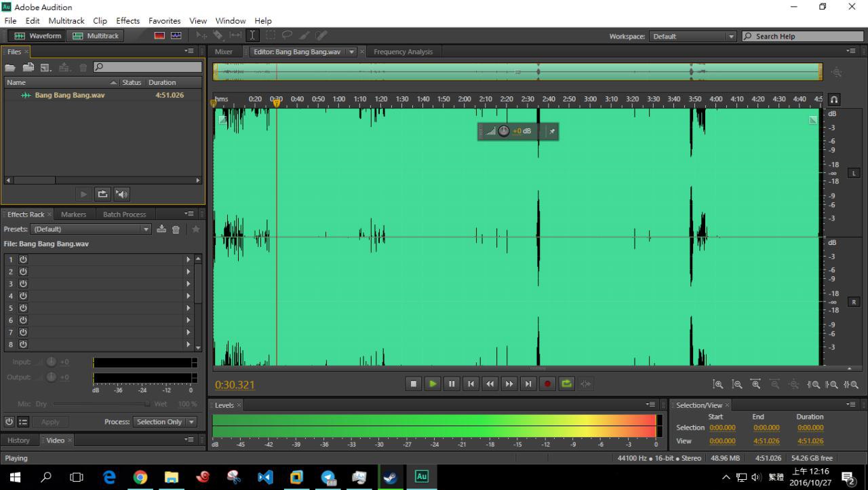Toggle power for effect slot 8
868x490 pixels.
(23, 345)
